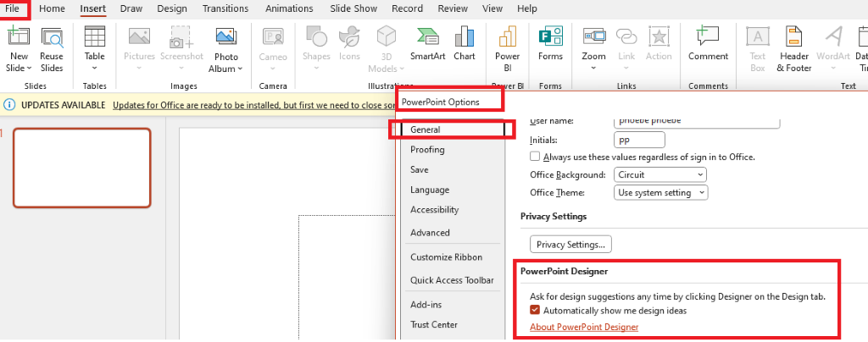Viewport: 868px width, 342px height.
Task: Switch to the Home tab
Action: point(52,8)
